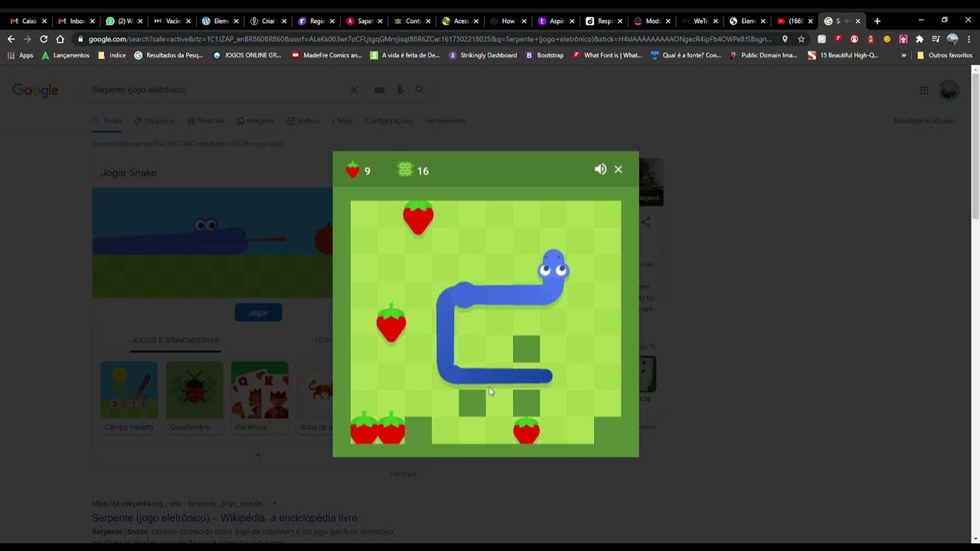Reload the current page
Screen dimensions: 980x551
click(44, 39)
